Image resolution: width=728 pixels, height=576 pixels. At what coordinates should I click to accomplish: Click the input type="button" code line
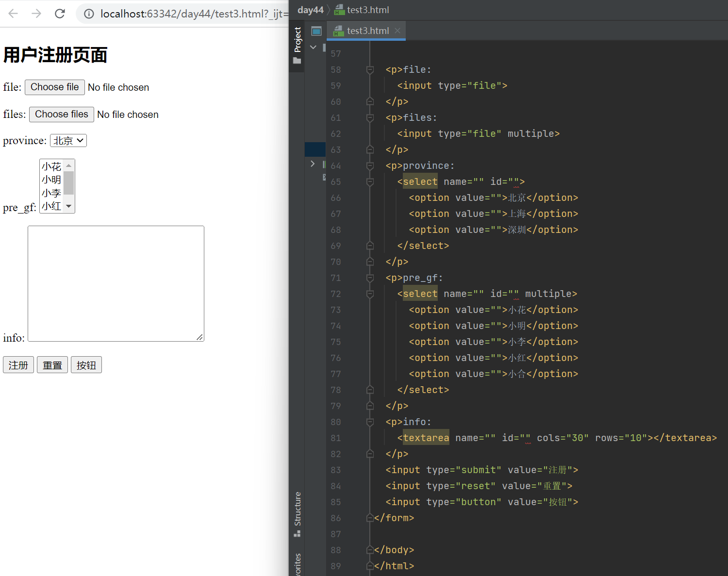click(482, 502)
